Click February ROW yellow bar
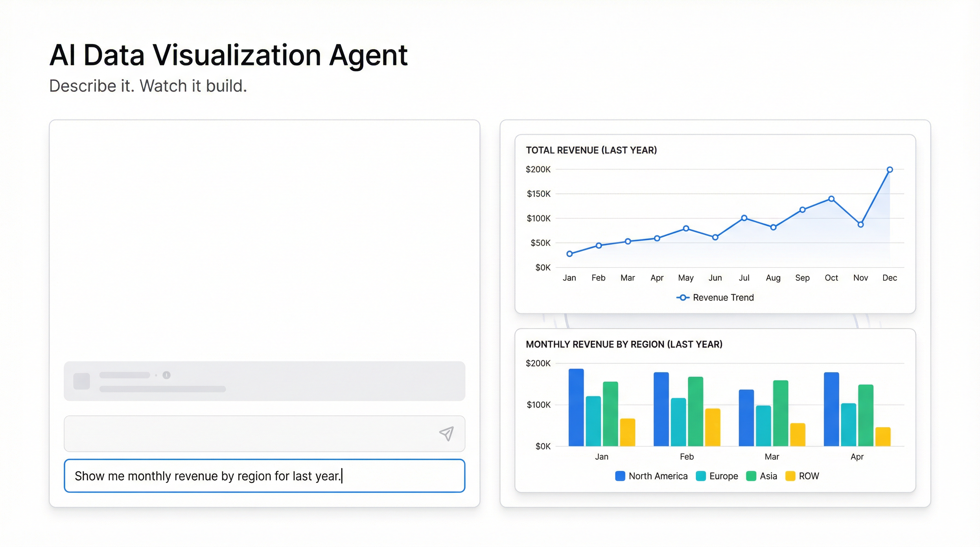The height and width of the screenshot is (547, 980). (713, 428)
